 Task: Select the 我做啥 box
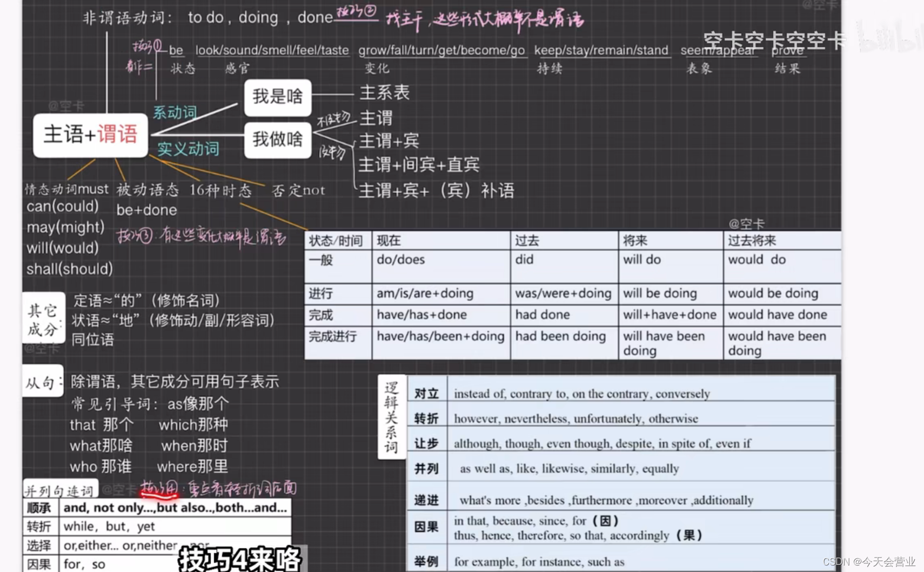click(x=278, y=140)
